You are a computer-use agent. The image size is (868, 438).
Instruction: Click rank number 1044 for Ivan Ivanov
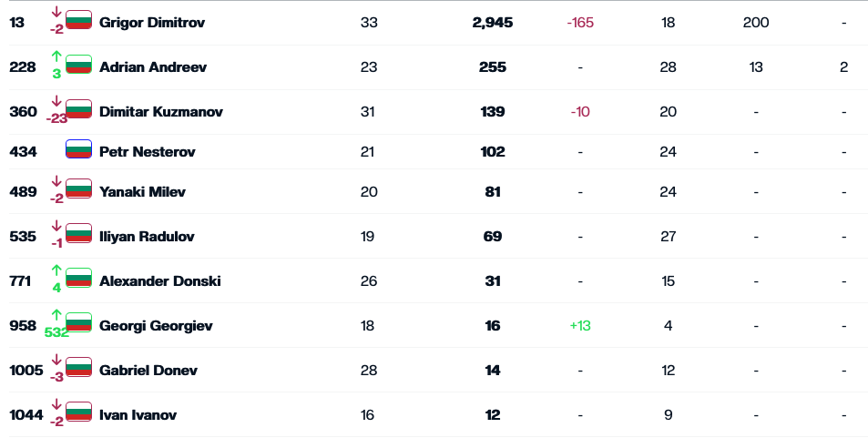[x=26, y=414]
